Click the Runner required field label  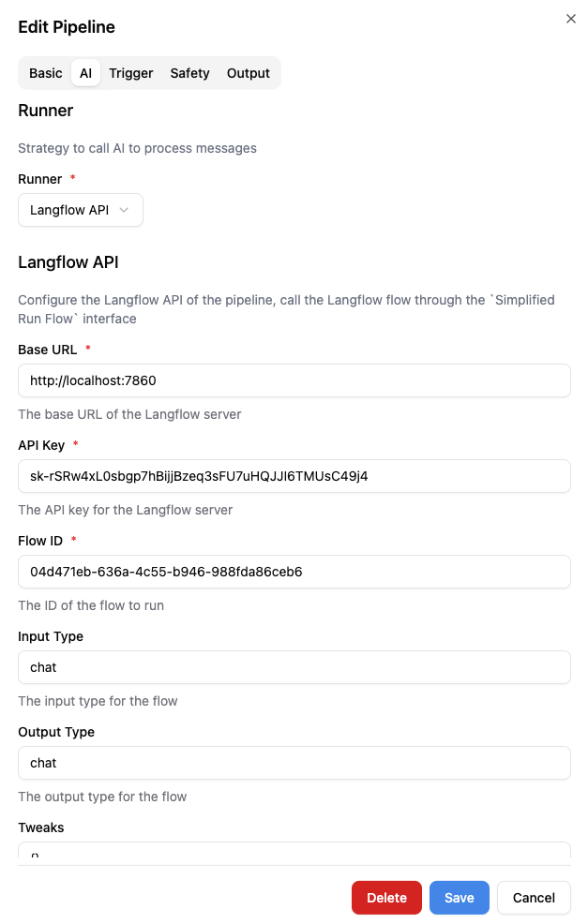coord(39,179)
